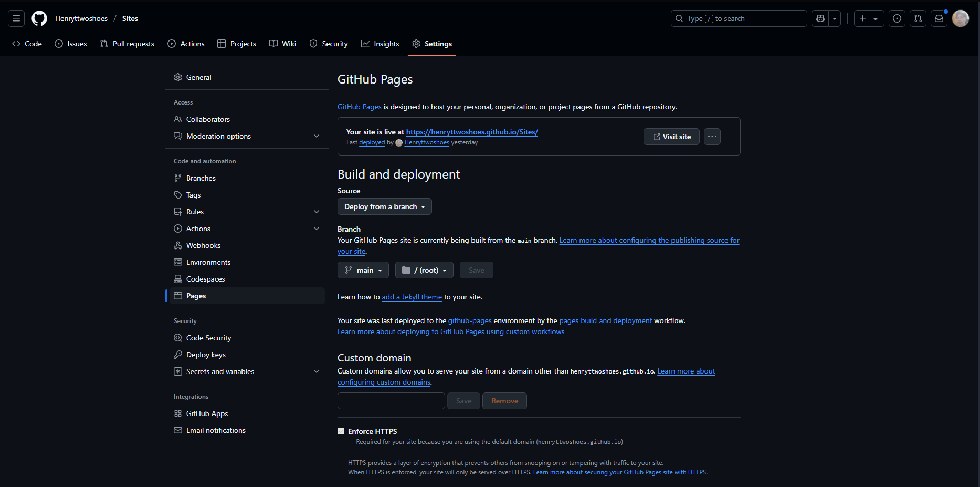The image size is (980, 487).
Task: Open Codespaces settings page
Action: [x=247, y=279]
